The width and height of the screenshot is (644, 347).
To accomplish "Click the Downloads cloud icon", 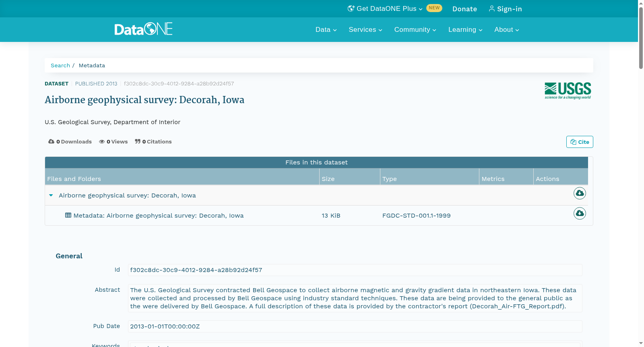I will pyautogui.click(x=51, y=141).
